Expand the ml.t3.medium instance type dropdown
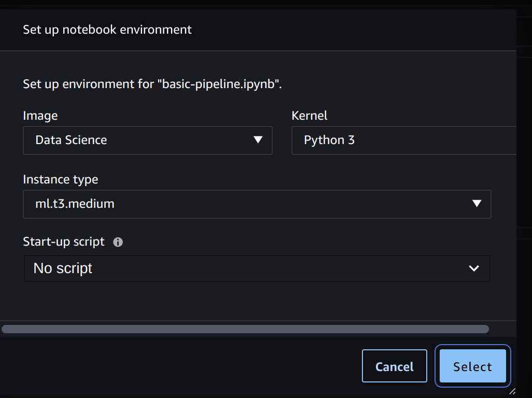 tap(257, 204)
